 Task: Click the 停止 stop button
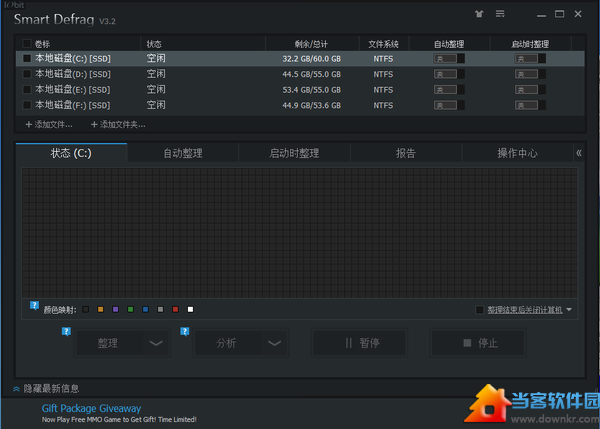coord(478,343)
